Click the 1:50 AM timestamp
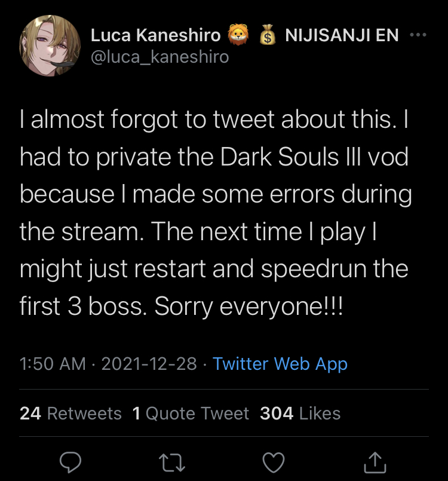The image size is (448, 481). tap(53, 363)
